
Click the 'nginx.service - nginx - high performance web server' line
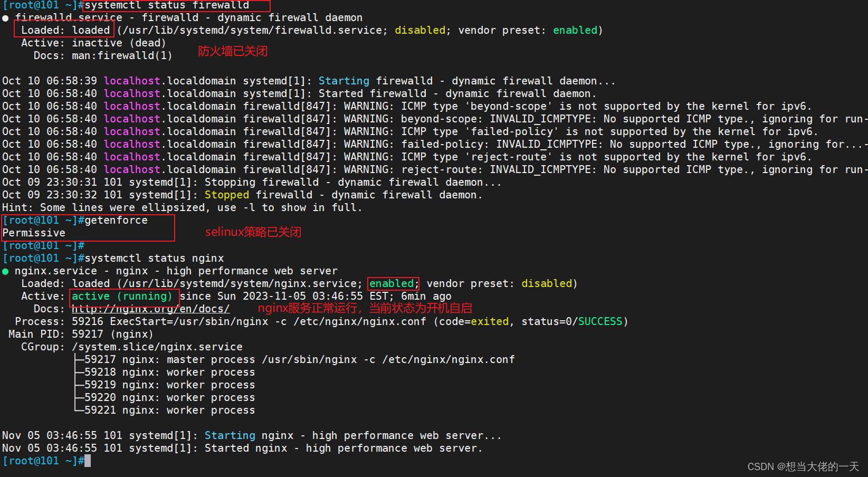(x=176, y=271)
